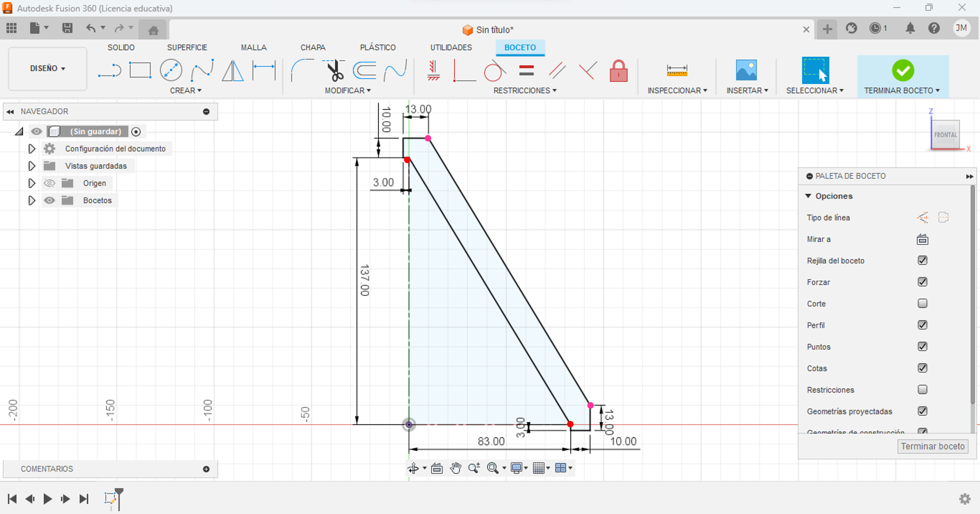Switch to the SUPERFICIE tab
The width and height of the screenshot is (980, 514).
pyautogui.click(x=187, y=47)
